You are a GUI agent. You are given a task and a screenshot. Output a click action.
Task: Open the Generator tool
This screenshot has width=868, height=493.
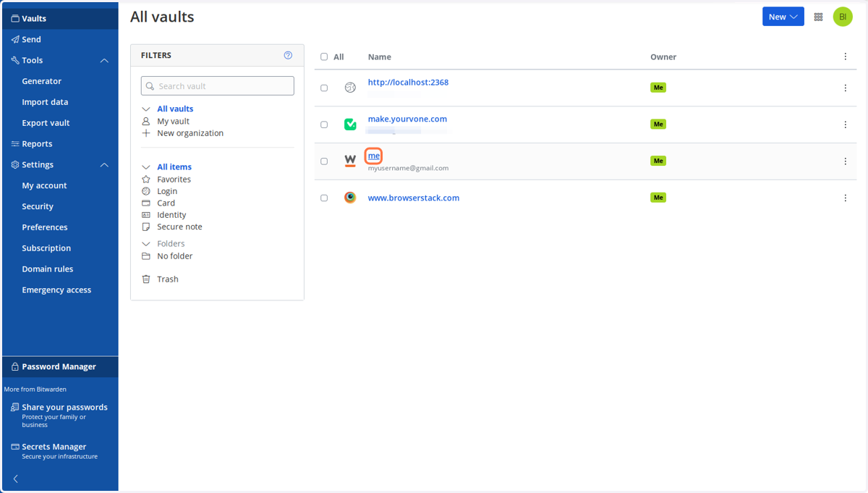coord(41,81)
